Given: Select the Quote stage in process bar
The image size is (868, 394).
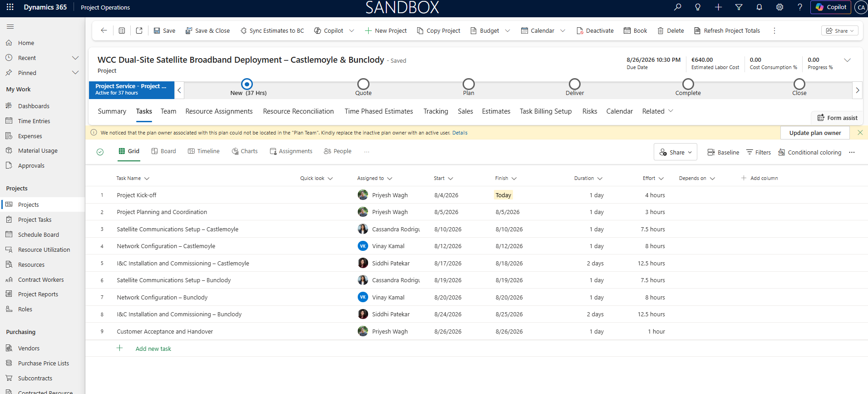Looking at the screenshot, I should pyautogui.click(x=363, y=85).
